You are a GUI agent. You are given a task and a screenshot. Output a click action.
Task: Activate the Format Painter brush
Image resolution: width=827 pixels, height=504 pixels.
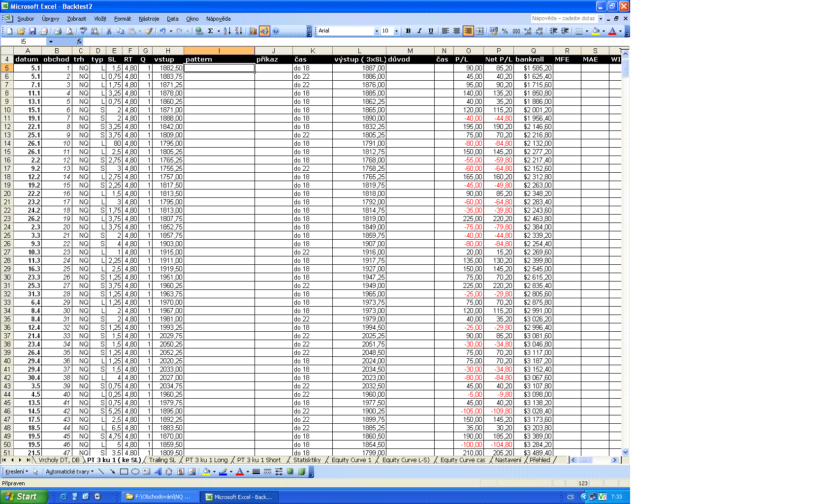pyautogui.click(x=149, y=31)
